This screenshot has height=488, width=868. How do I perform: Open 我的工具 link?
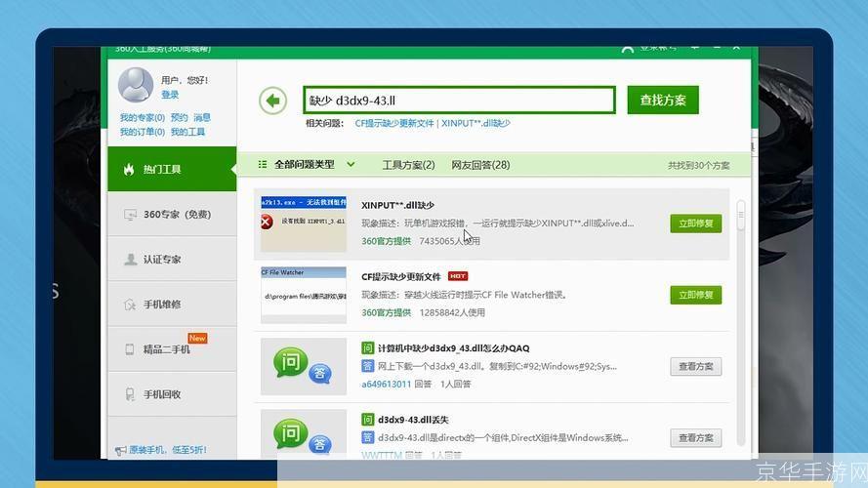187,132
